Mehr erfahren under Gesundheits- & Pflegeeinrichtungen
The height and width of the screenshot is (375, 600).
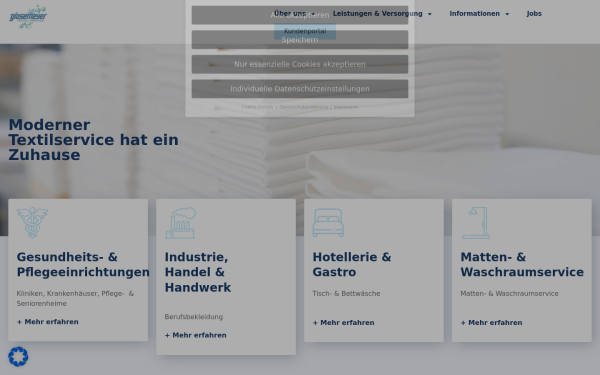click(x=48, y=322)
